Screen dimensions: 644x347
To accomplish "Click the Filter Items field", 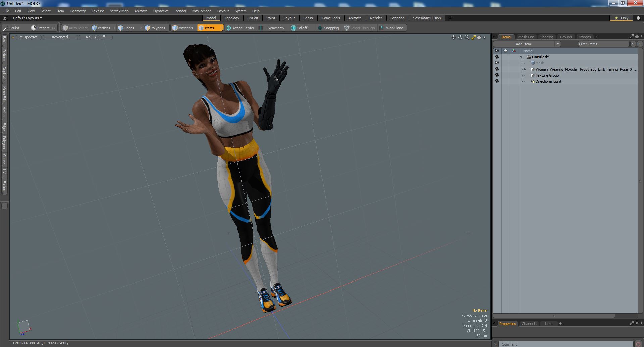I will click(x=603, y=44).
